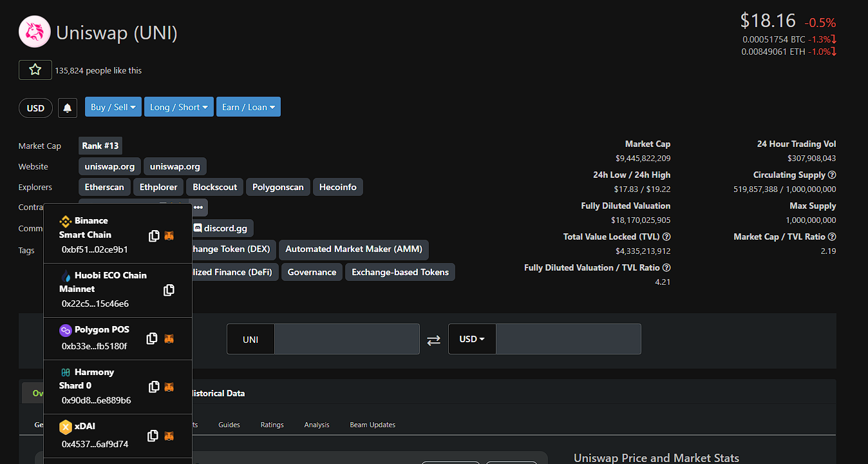Open the discord.gg community link
This screenshot has height=464, width=868.
click(223, 228)
